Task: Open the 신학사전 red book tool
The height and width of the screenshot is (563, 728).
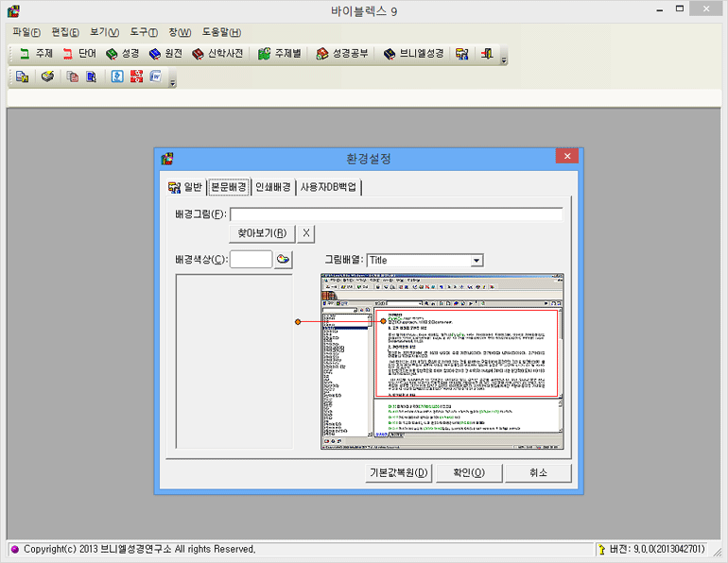Action: tap(217, 54)
